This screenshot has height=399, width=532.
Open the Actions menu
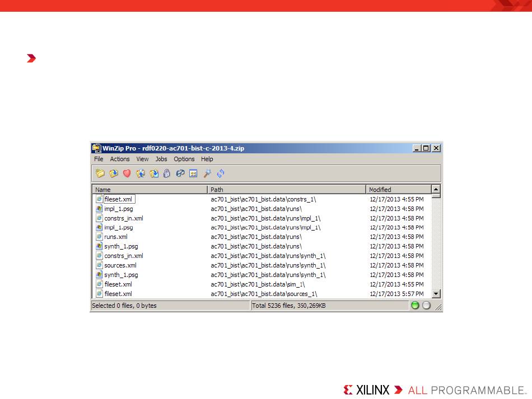[120, 159]
